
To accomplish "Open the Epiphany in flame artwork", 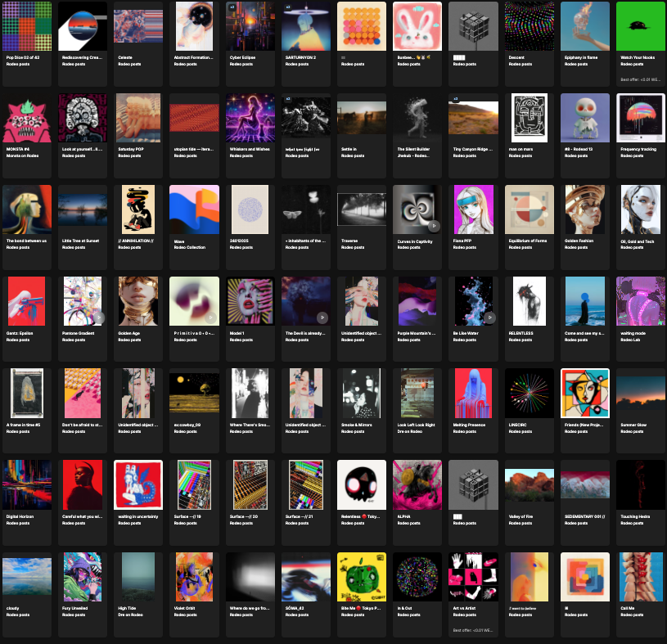I will 585,26.
